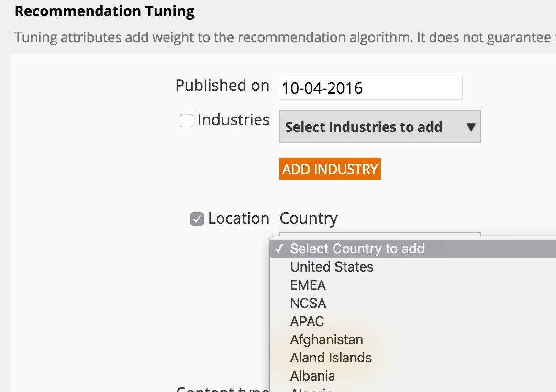Select NCSA region option
Screen dimensions: 556x392
308,303
